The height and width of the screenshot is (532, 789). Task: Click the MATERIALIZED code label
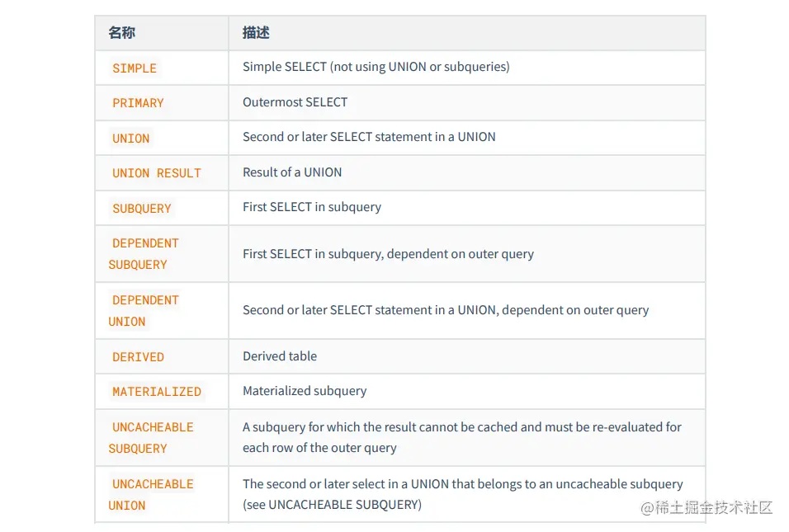pos(156,392)
